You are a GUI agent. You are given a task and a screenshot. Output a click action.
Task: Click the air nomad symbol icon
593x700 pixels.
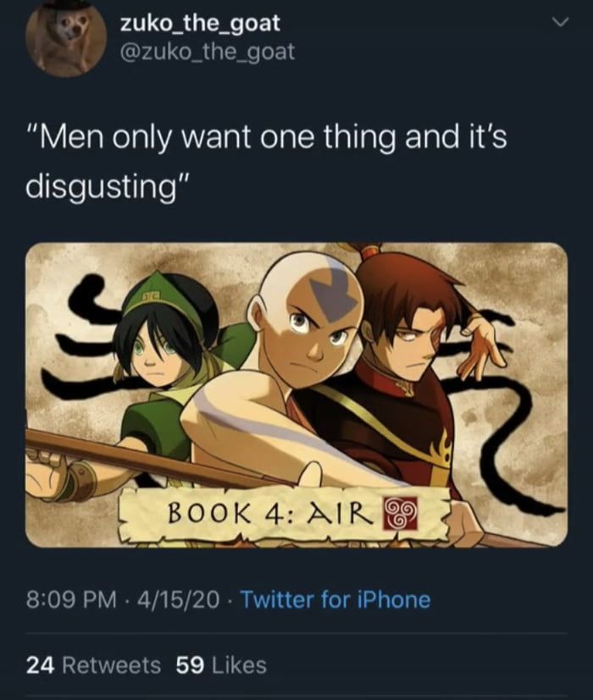pyautogui.click(x=400, y=514)
